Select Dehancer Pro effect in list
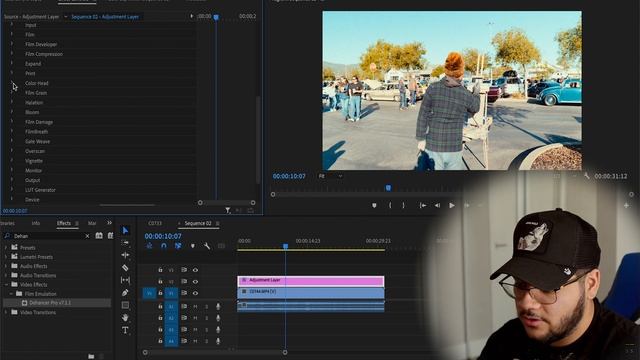Image resolution: width=640 pixels, height=360 pixels. [57, 303]
